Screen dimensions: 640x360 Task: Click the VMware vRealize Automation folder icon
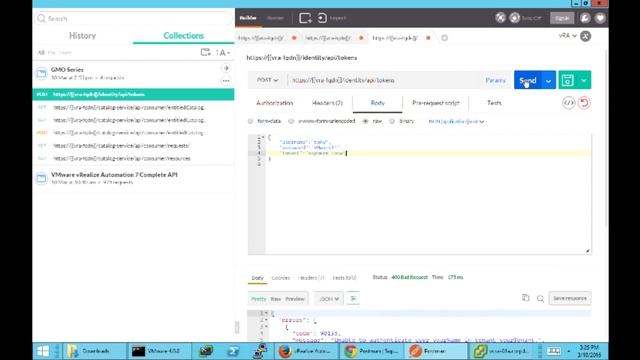[x=42, y=178]
